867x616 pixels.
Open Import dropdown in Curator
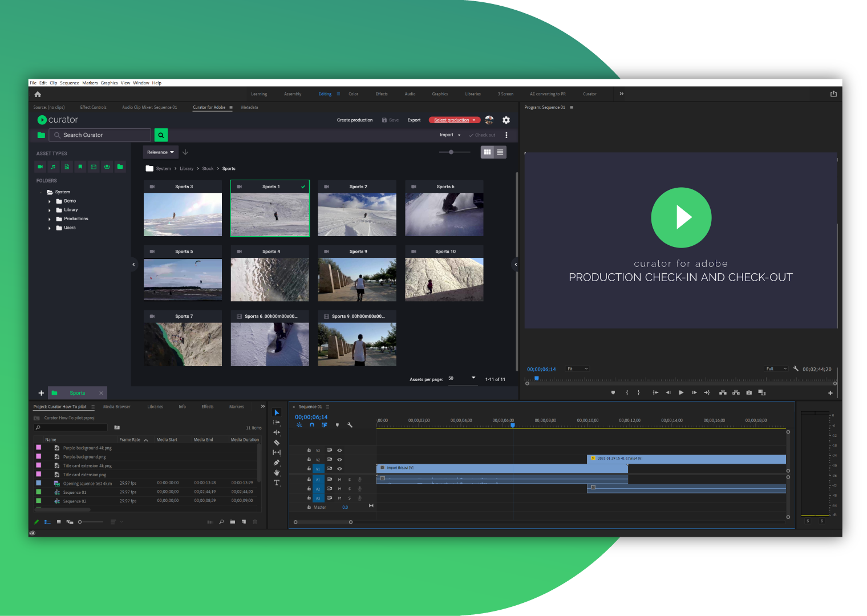450,135
